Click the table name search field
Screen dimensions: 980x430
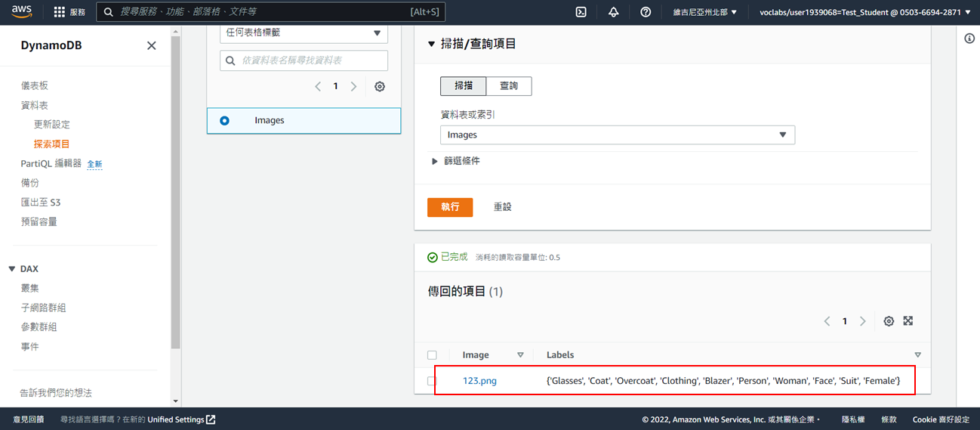pyautogui.click(x=304, y=60)
